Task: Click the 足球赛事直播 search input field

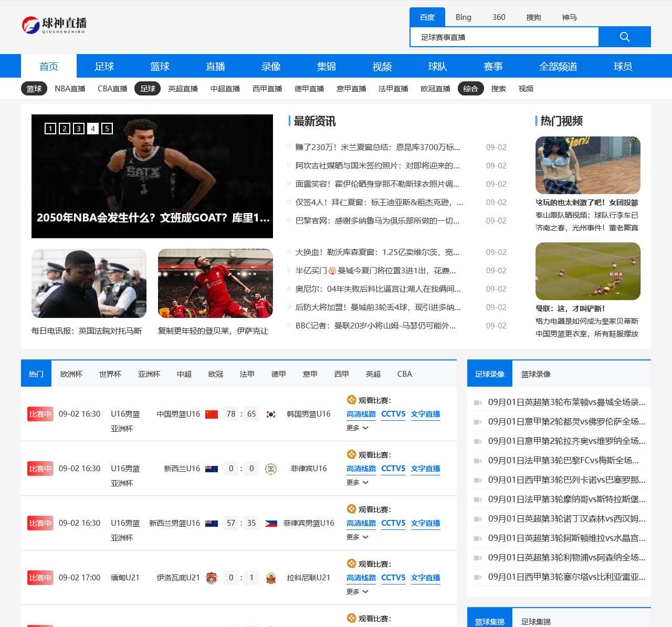Action: (504, 37)
